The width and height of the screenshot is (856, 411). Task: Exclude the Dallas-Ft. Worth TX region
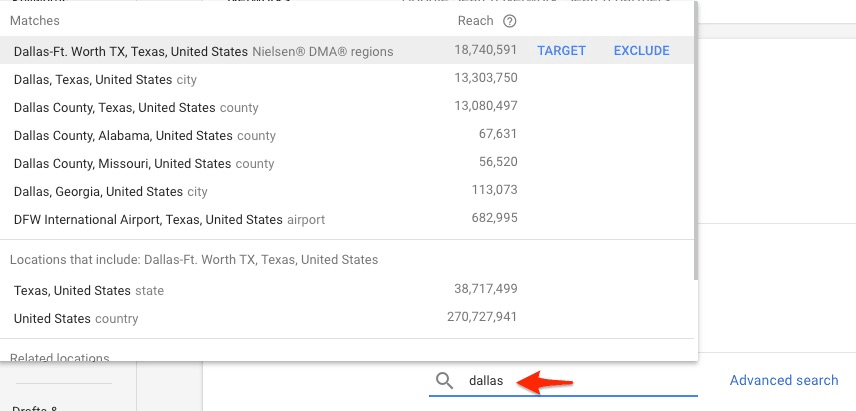pos(641,51)
